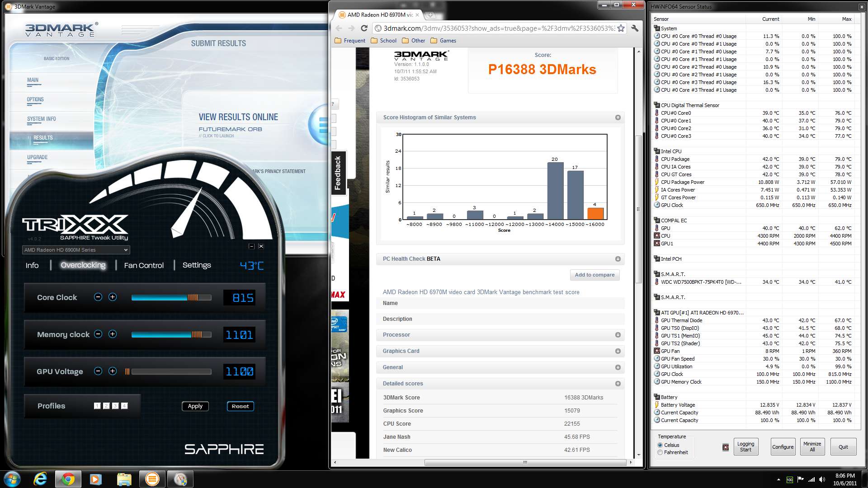Close the AMD Radeon HD 6970M tab
868x488 pixels.
click(x=417, y=15)
